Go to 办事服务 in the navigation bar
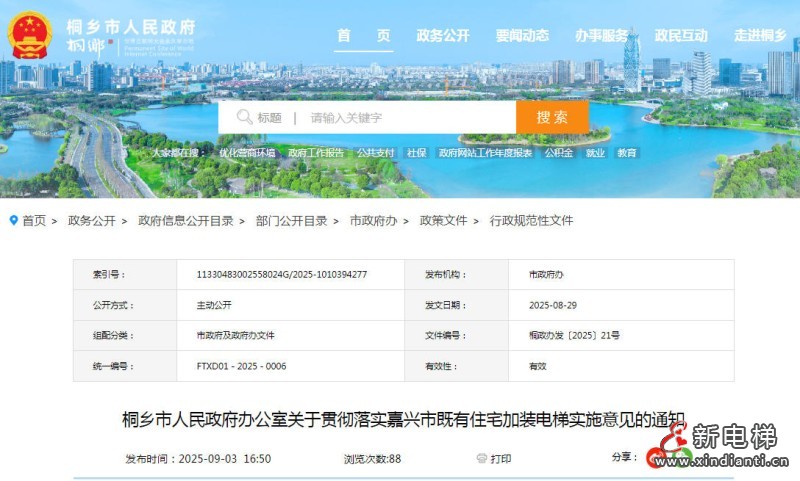 click(601, 35)
